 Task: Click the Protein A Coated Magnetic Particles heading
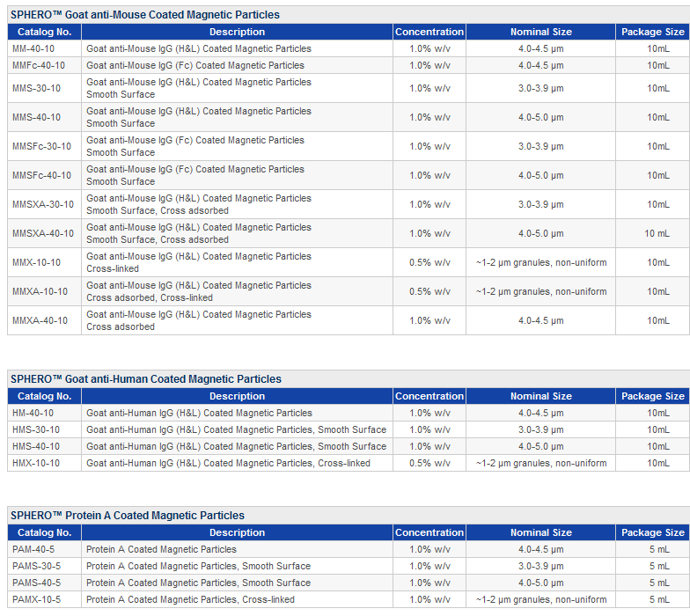[x=128, y=516]
